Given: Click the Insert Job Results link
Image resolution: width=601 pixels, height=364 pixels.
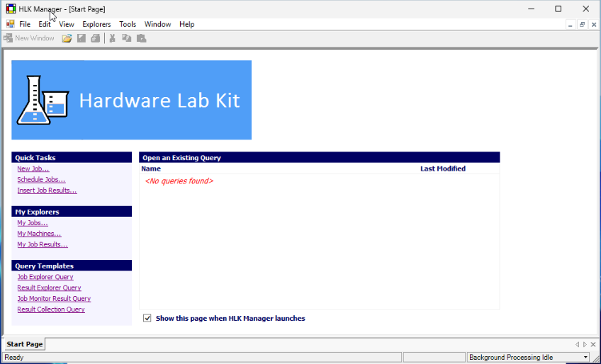Looking at the screenshot, I should (47, 190).
